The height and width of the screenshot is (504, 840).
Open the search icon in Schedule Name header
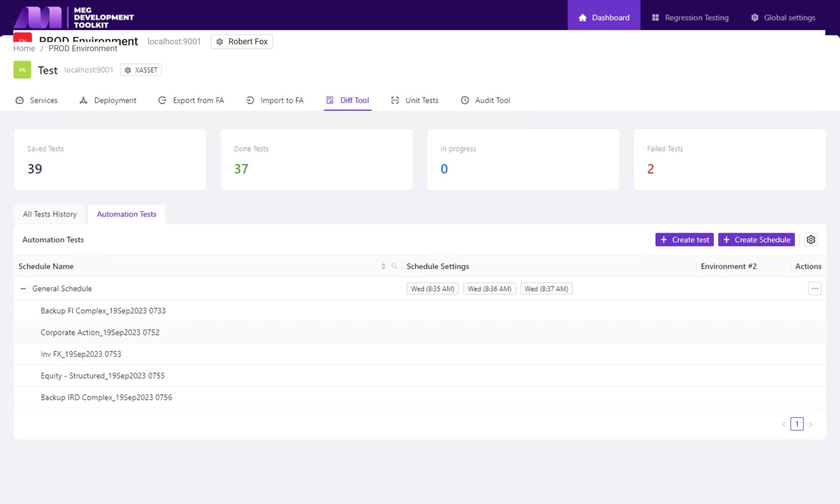pyautogui.click(x=395, y=266)
